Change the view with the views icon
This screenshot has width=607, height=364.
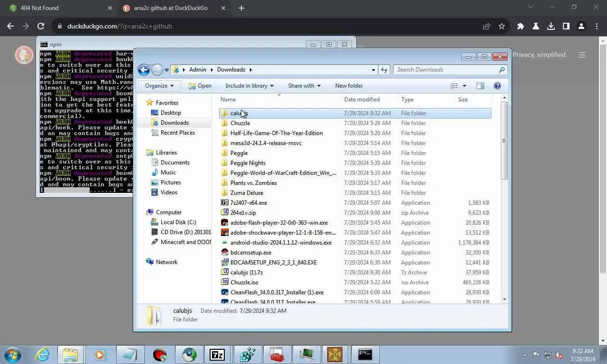point(454,86)
